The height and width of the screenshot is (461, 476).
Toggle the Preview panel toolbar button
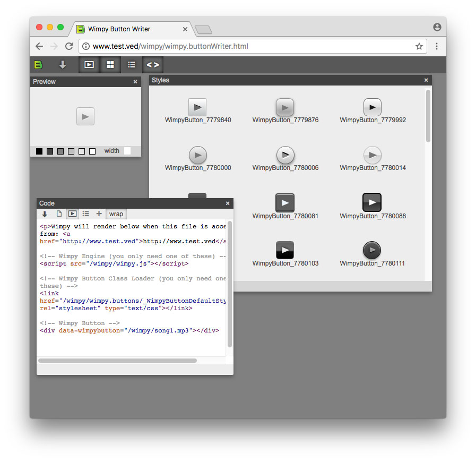pyautogui.click(x=89, y=65)
